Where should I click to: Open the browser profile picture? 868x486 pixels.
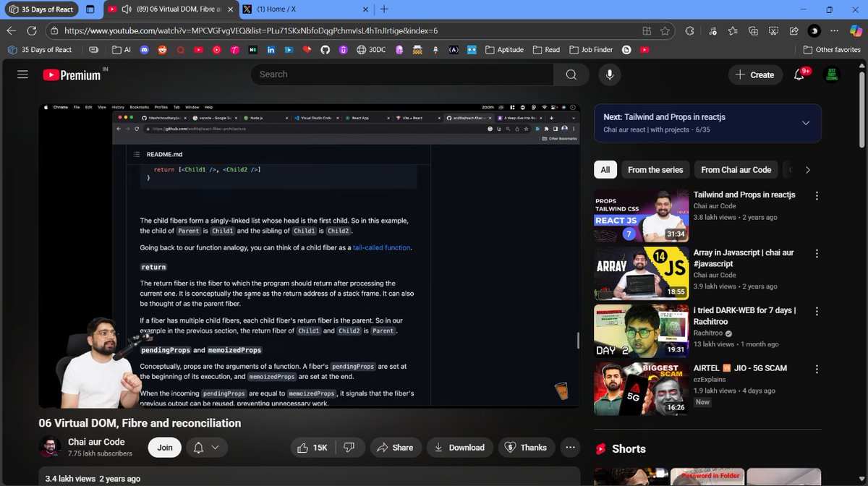click(814, 31)
